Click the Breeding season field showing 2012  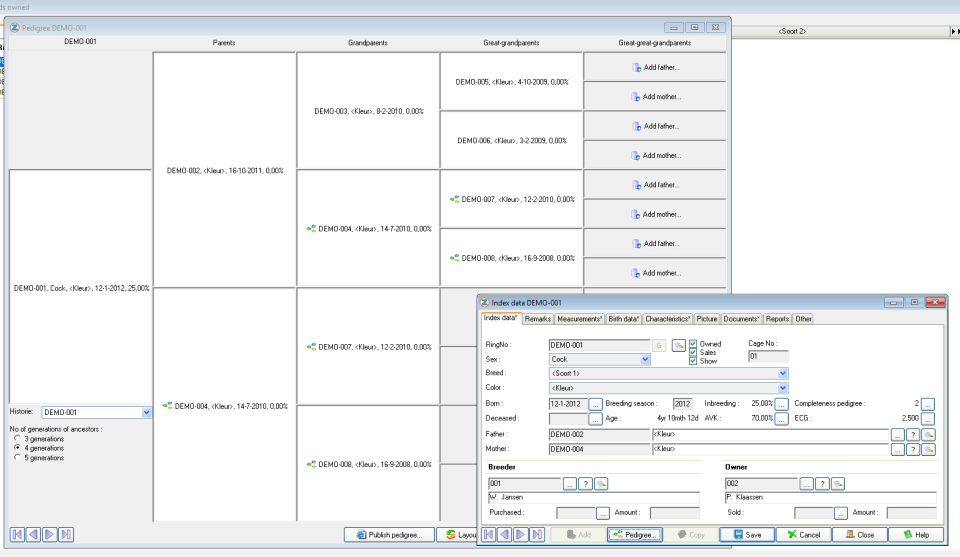[x=683, y=404]
